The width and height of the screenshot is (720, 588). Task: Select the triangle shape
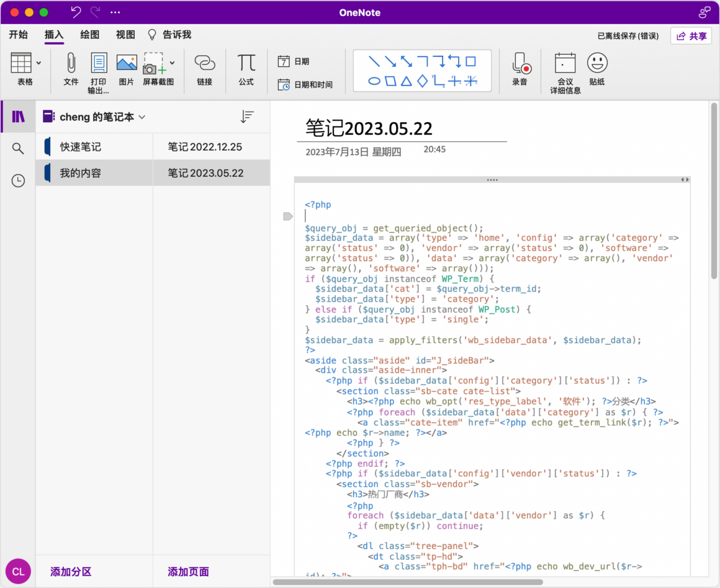click(407, 81)
